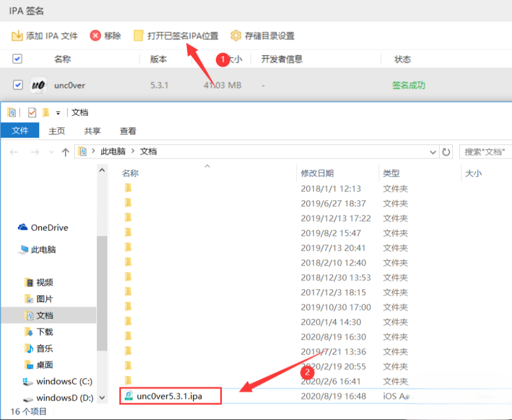Screen dimensions: 512x420
Task: Click the Music folder icon in sidebar
Action: pos(29,348)
